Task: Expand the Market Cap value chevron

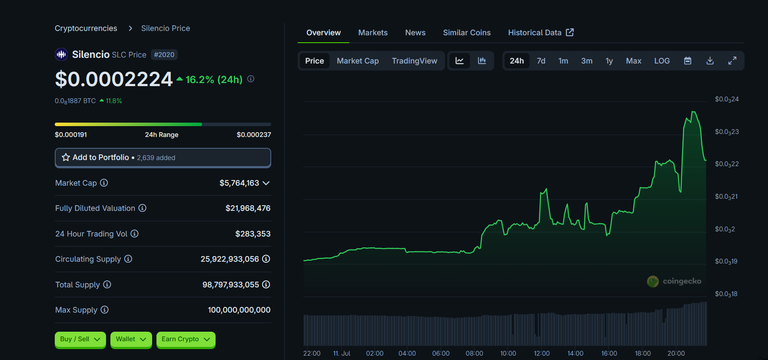Action: point(266,183)
